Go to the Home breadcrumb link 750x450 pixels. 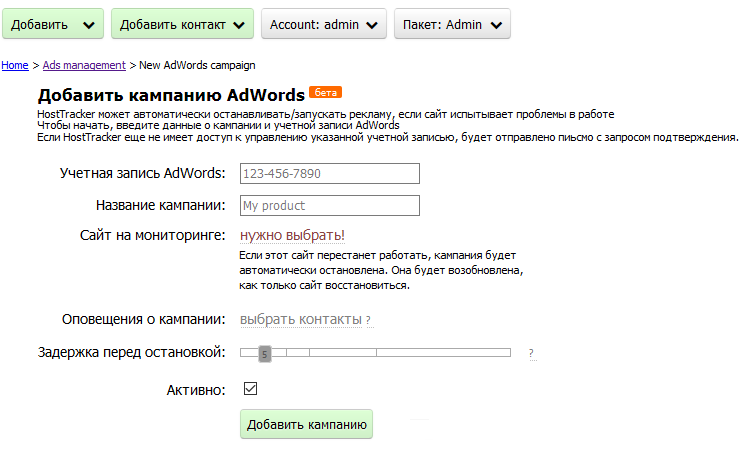pos(15,65)
